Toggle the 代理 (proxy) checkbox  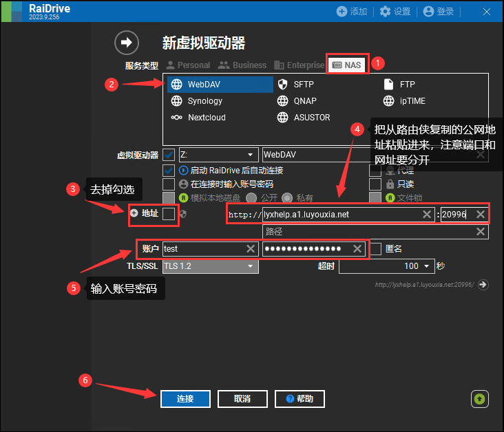coord(375,170)
